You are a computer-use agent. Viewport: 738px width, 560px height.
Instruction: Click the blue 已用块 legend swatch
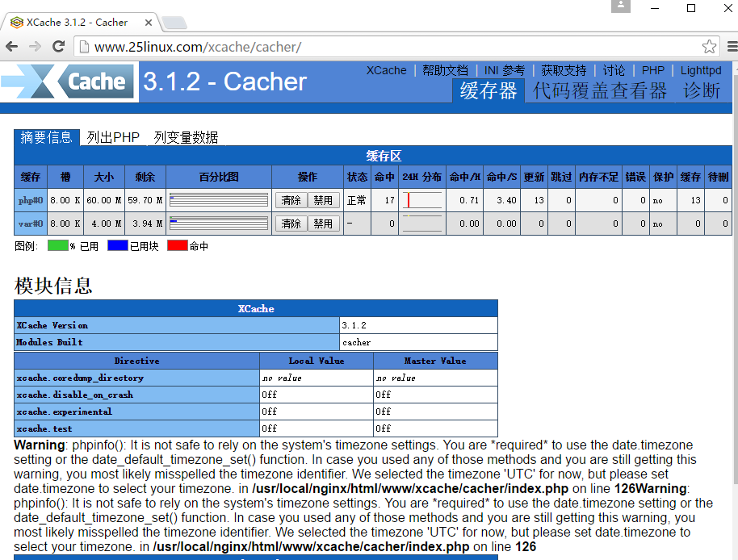[118, 245]
